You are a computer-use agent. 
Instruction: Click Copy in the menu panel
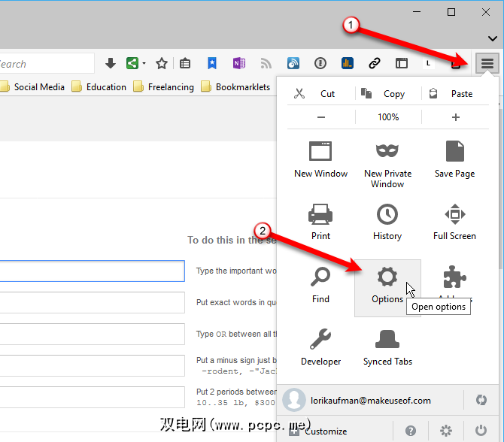tap(388, 94)
